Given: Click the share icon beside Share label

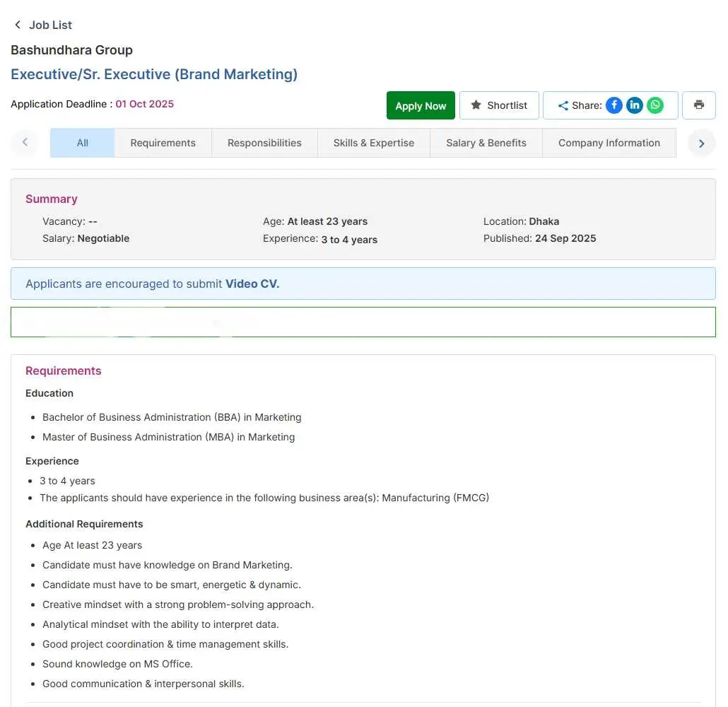Looking at the screenshot, I should pyautogui.click(x=563, y=106).
